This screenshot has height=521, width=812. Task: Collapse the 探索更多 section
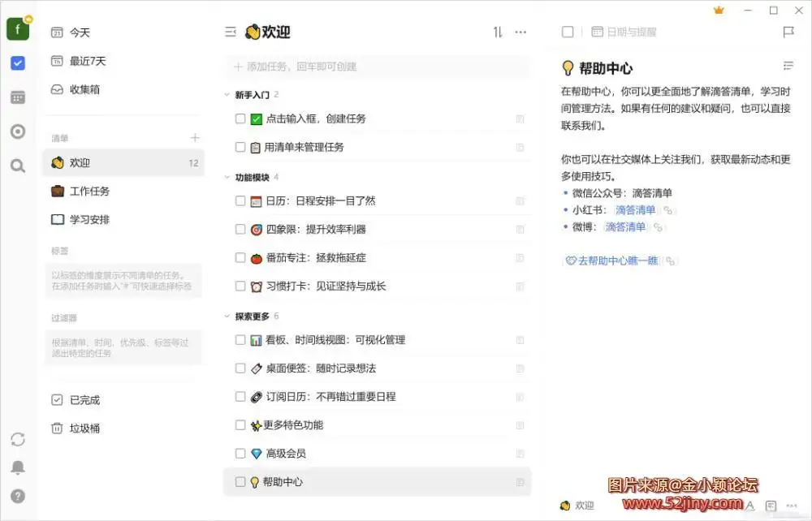pyautogui.click(x=227, y=316)
